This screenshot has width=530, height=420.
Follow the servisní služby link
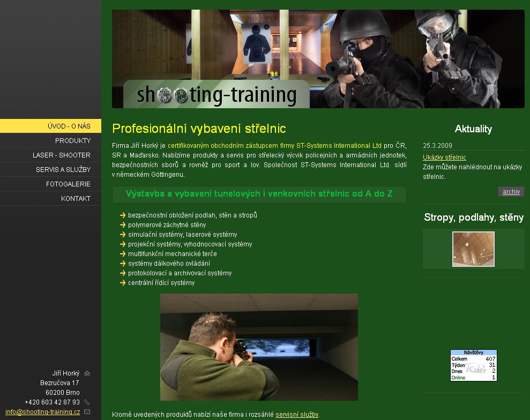[x=297, y=415]
